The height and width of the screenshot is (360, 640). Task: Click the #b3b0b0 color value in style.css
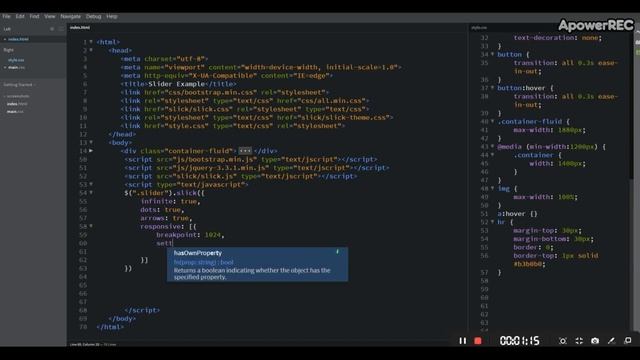[528, 264]
